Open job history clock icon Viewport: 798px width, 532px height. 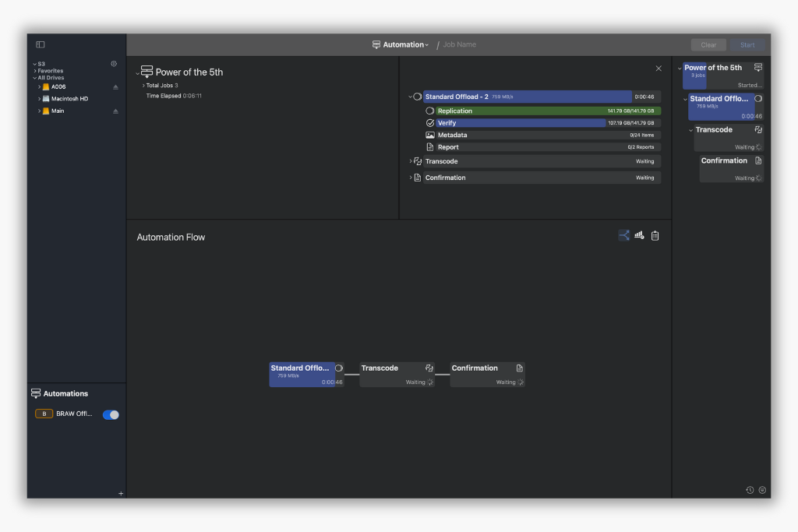pyautogui.click(x=750, y=490)
